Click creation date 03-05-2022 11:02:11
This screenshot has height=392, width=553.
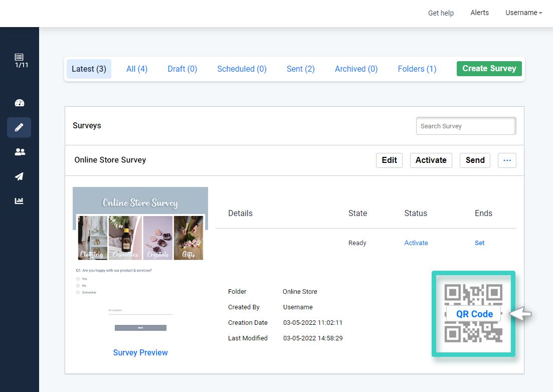312,322
